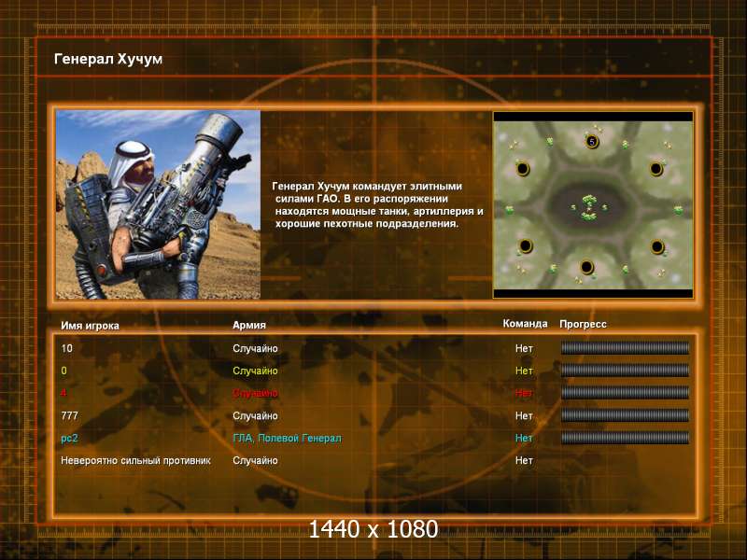
Task: Click 'Случайно' army for player 777
Action: tap(255, 415)
